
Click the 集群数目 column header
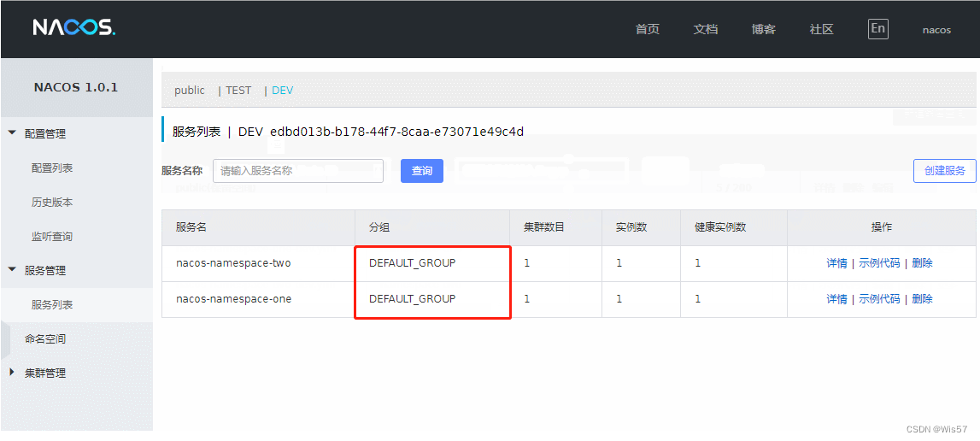[544, 227]
